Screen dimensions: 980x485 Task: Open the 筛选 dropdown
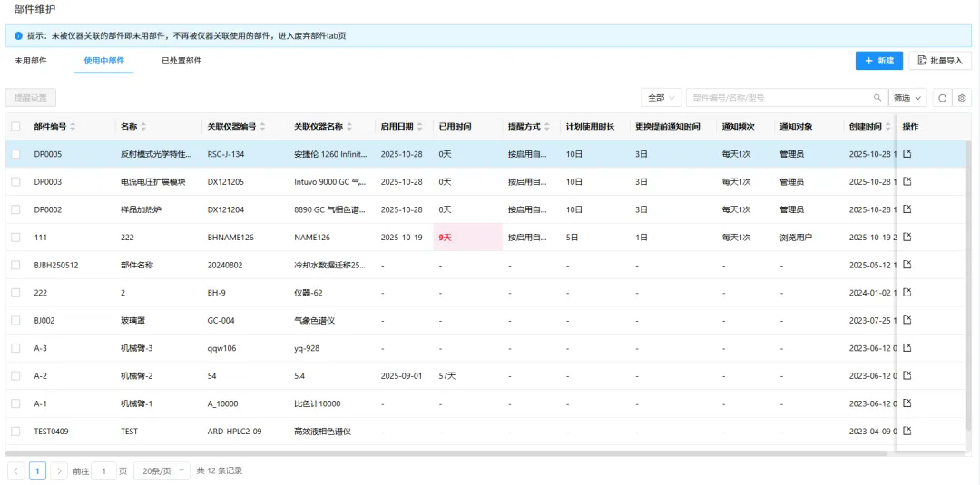click(906, 98)
